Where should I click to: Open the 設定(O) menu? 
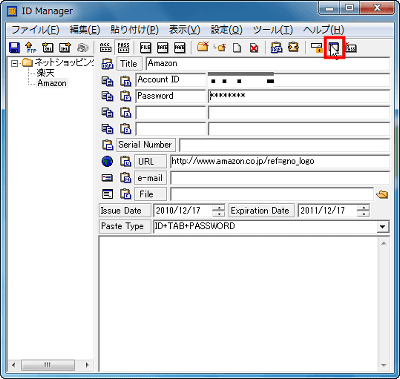(x=226, y=30)
